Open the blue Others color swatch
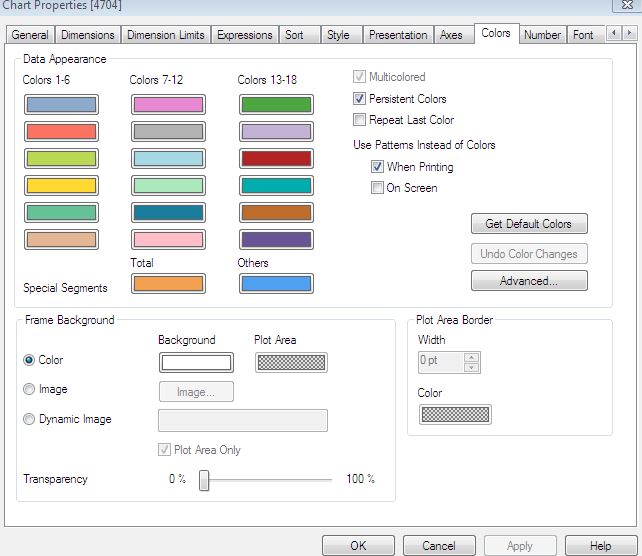Image resolution: width=642 pixels, height=556 pixels. (276, 283)
